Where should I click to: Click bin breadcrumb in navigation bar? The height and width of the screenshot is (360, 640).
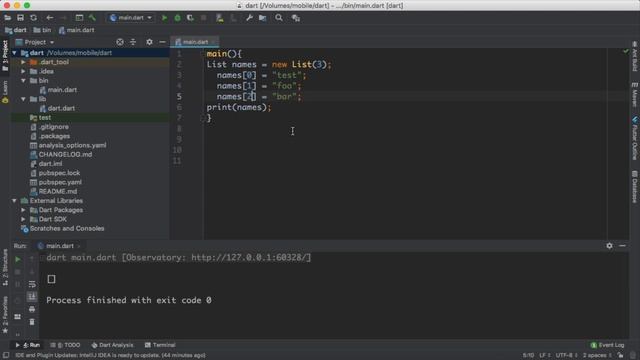42,30
